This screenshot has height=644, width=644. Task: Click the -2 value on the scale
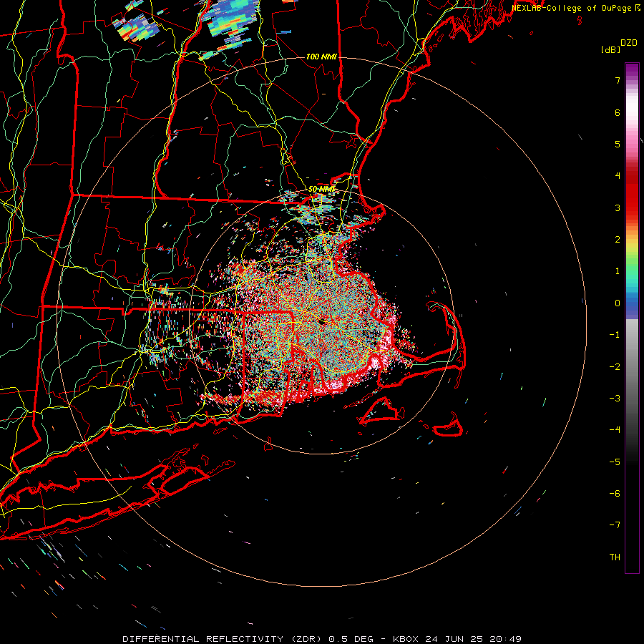pyautogui.click(x=615, y=367)
